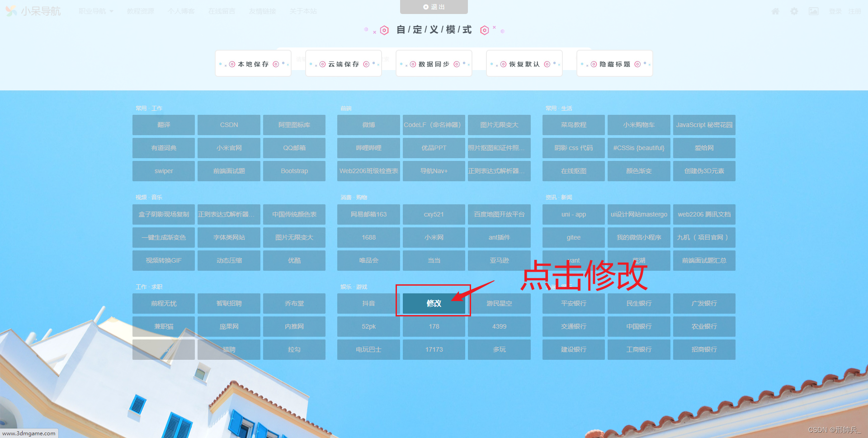
Task: Open the 个人博客 menu item
Action: point(181,11)
